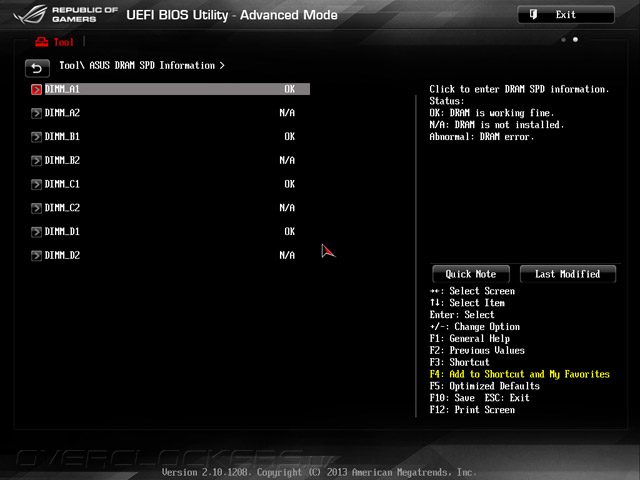Select the Tool tab label
The height and width of the screenshot is (480, 640).
point(64,42)
